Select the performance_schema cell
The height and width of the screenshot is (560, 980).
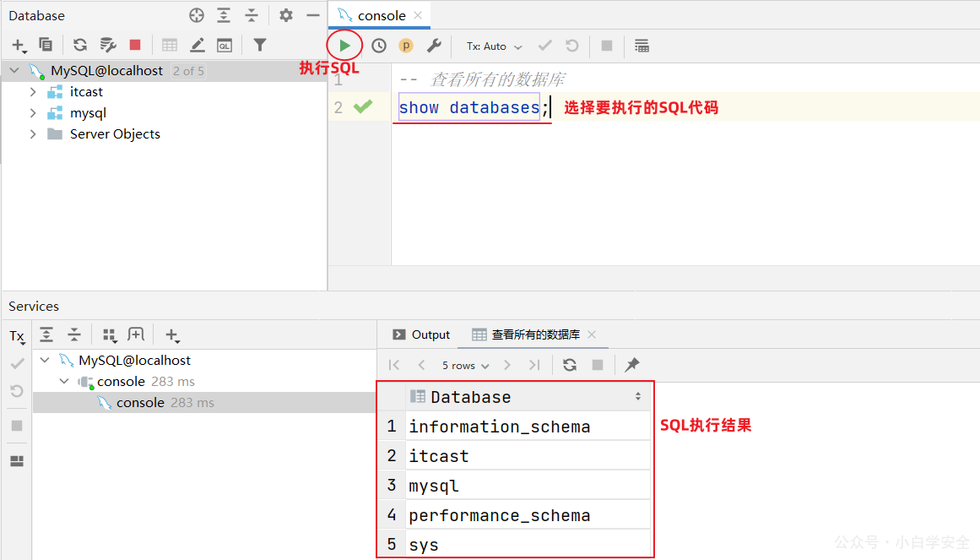click(x=528, y=515)
